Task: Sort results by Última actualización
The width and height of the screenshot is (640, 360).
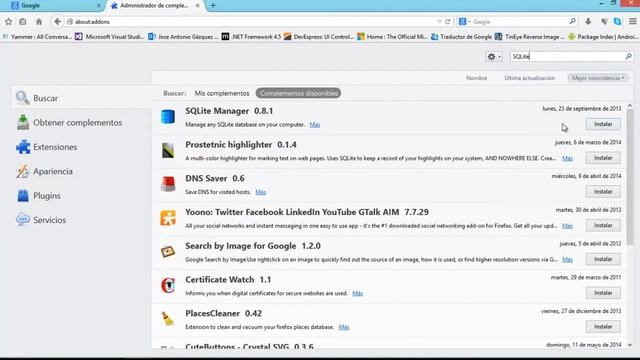Action: [x=529, y=78]
